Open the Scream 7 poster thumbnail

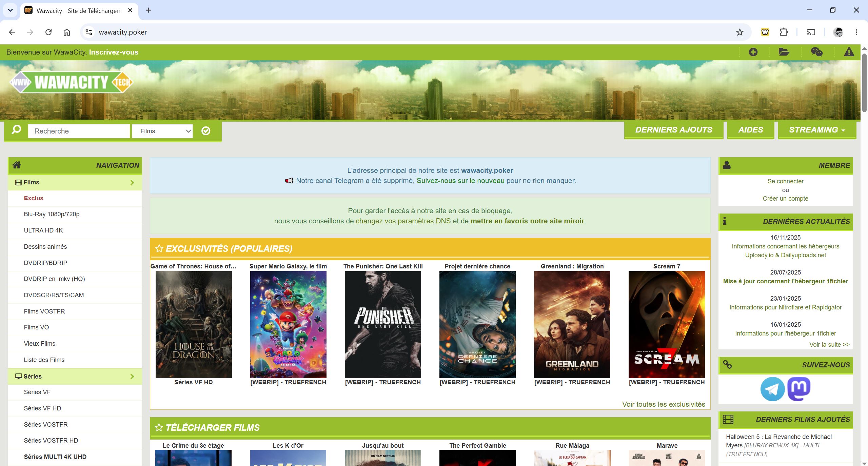point(667,325)
